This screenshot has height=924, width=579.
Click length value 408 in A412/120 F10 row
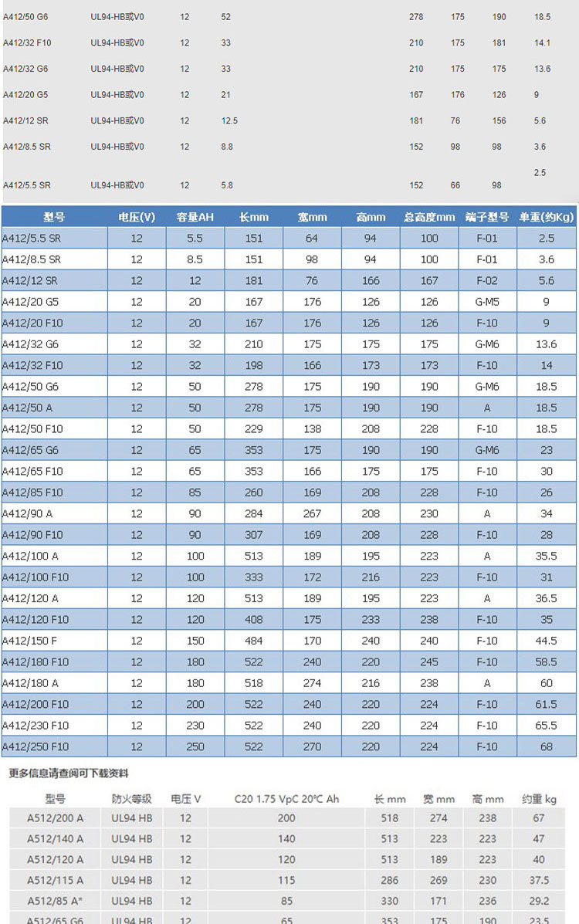(253, 620)
